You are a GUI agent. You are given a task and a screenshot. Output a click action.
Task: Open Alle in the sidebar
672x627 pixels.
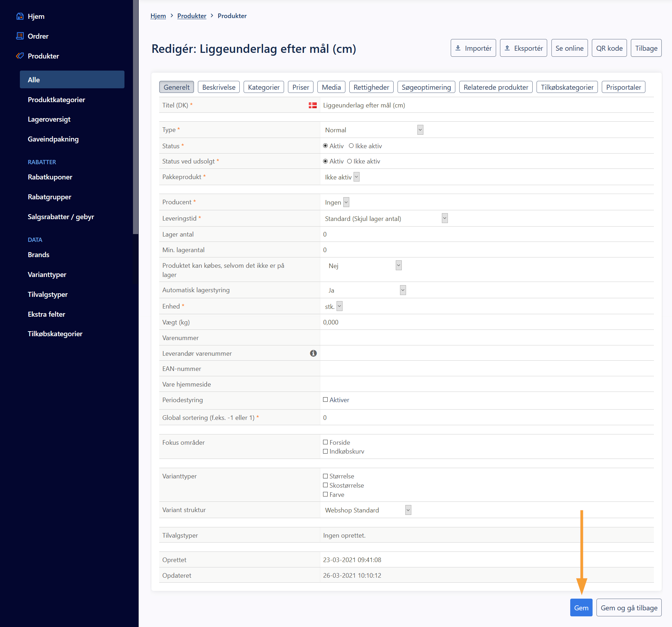click(72, 79)
